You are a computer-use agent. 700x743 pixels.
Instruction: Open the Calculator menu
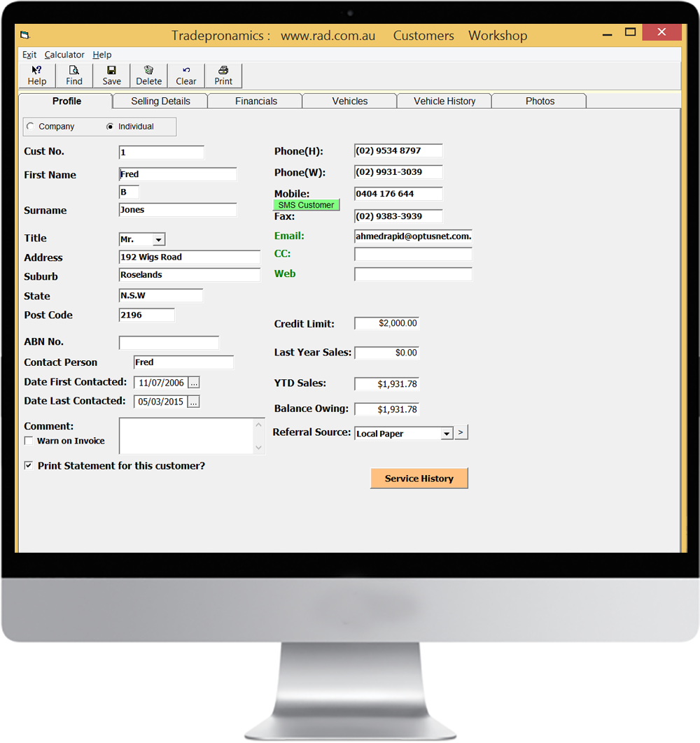[x=64, y=55]
